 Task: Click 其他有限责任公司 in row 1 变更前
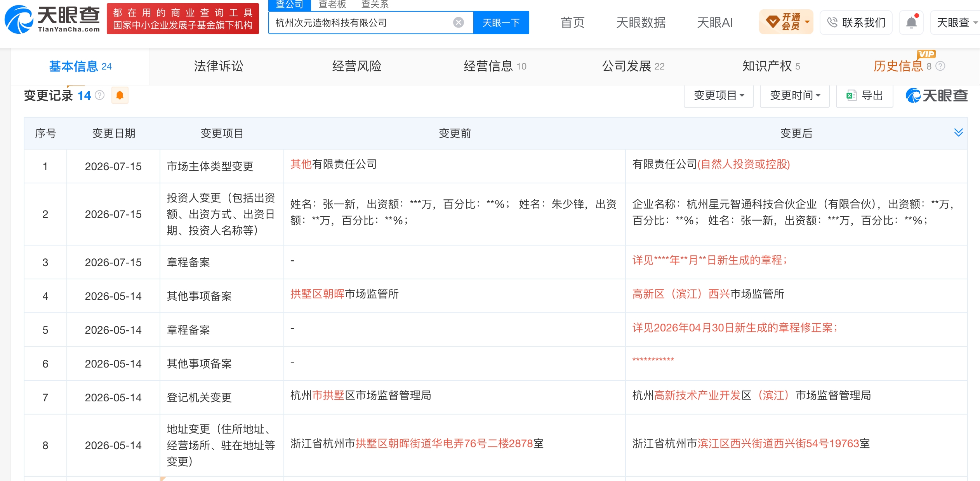(334, 164)
